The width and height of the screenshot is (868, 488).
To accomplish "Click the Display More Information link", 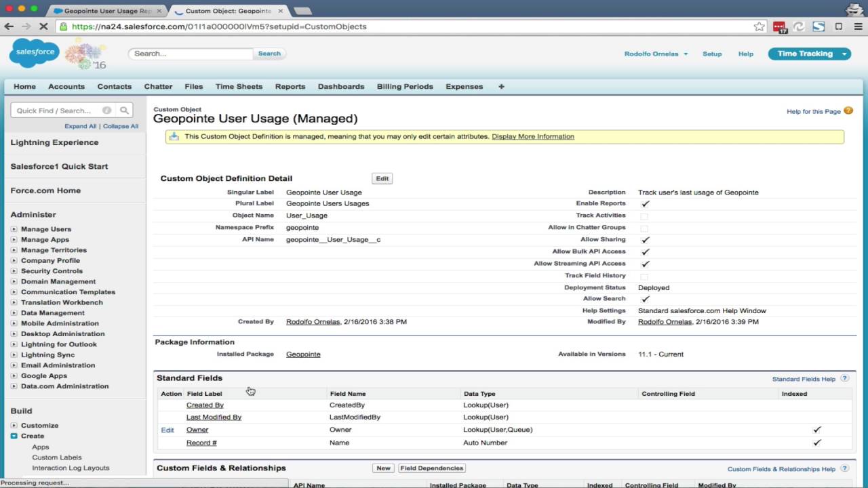I will point(533,136).
